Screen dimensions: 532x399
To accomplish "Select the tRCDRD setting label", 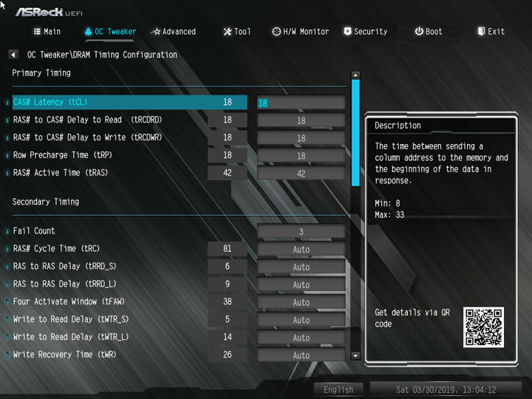I will pyautogui.click(x=87, y=120).
